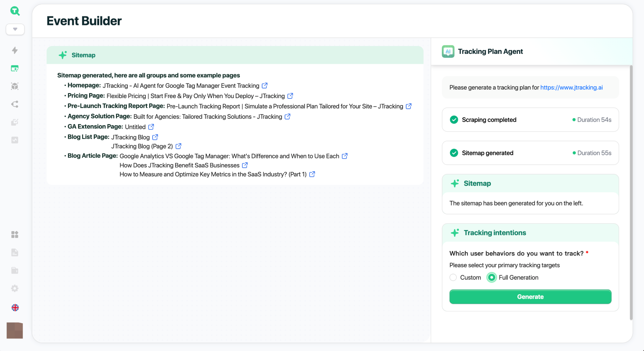This screenshot has height=351, width=644.
Task: Open external link for JTracking Blog (Page 2)
Action: pos(179,146)
